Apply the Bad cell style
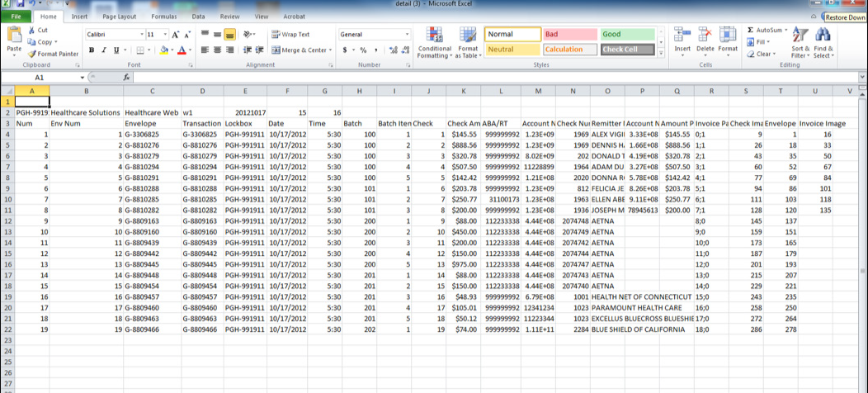Image resolution: width=868 pixels, height=393 pixels. (569, 35)
